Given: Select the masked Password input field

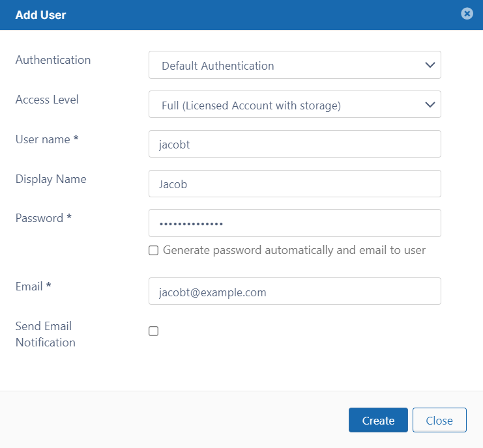Looking at the screenshot, I should tap(295, 223).
